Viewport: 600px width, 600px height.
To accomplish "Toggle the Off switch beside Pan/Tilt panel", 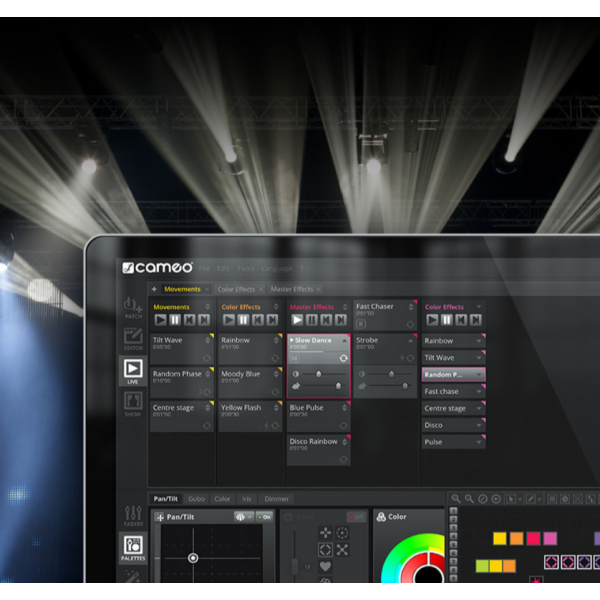I will (355, 517).
